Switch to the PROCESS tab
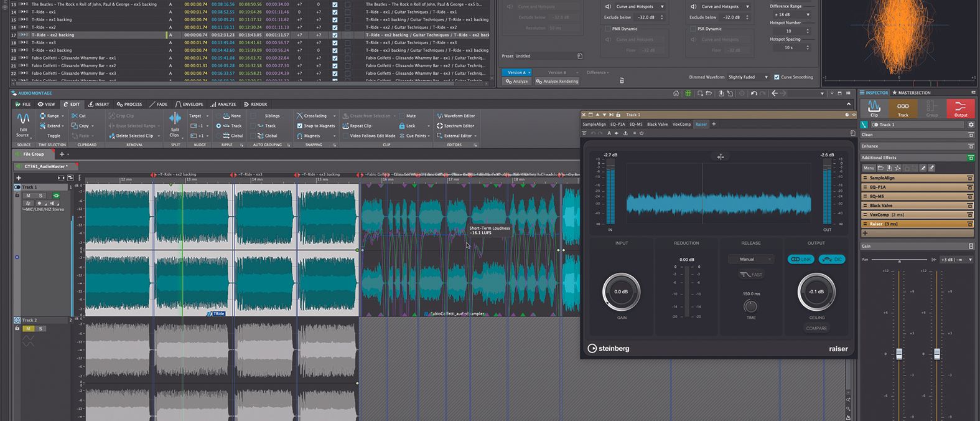The height and width of the screenshot is (421, 980). [129, 104]
